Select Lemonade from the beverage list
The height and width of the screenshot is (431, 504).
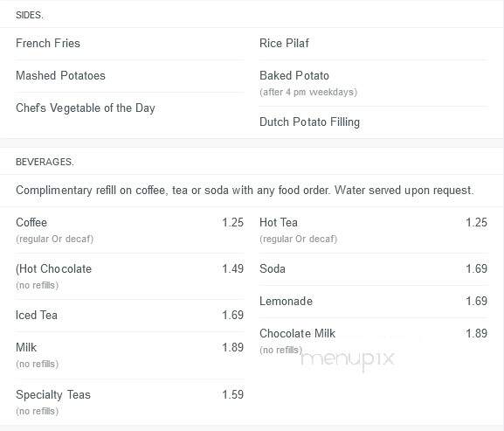coord(286,302)
